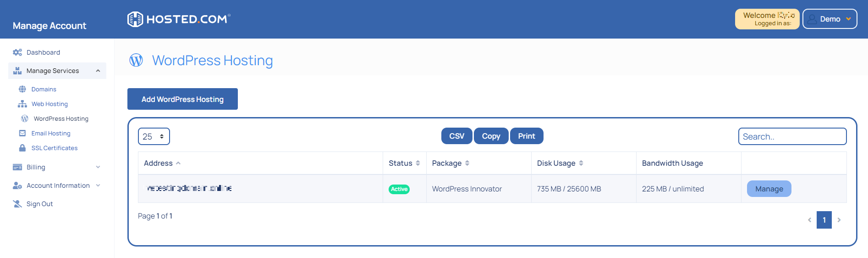Go to previous page arrow
The width and height of the screenshot is (868, 258).
[809, 220]
